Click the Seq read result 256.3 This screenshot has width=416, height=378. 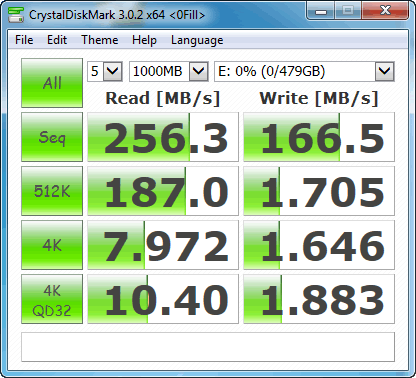point(163,137)
